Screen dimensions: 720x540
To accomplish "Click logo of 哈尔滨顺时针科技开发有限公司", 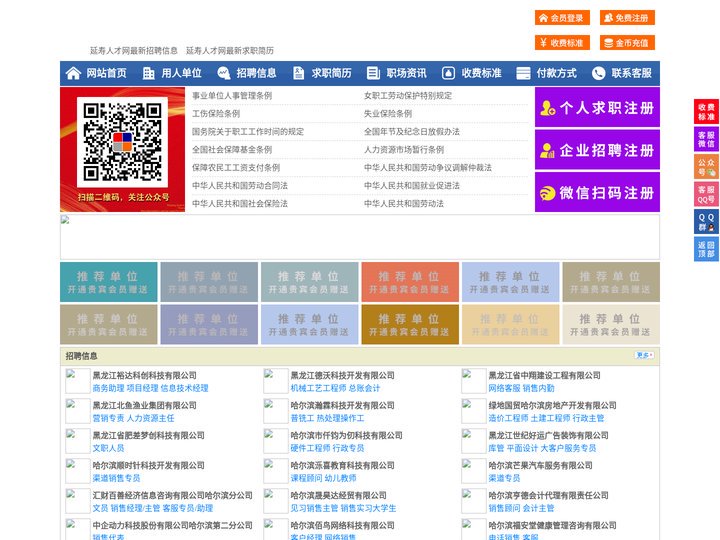I will point(78,471).
